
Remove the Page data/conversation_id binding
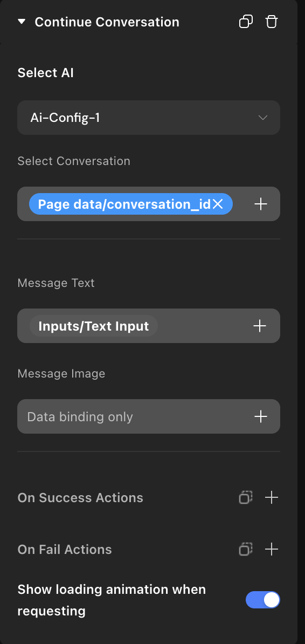pos(218,204)
